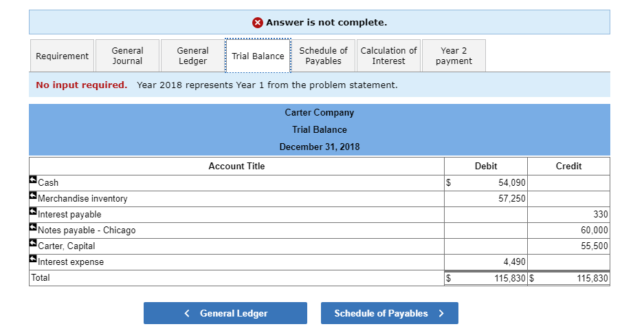Click right chevron on Schedule of Payables button
This screenshot has height=331, width=644.
[x=441, y=313]
